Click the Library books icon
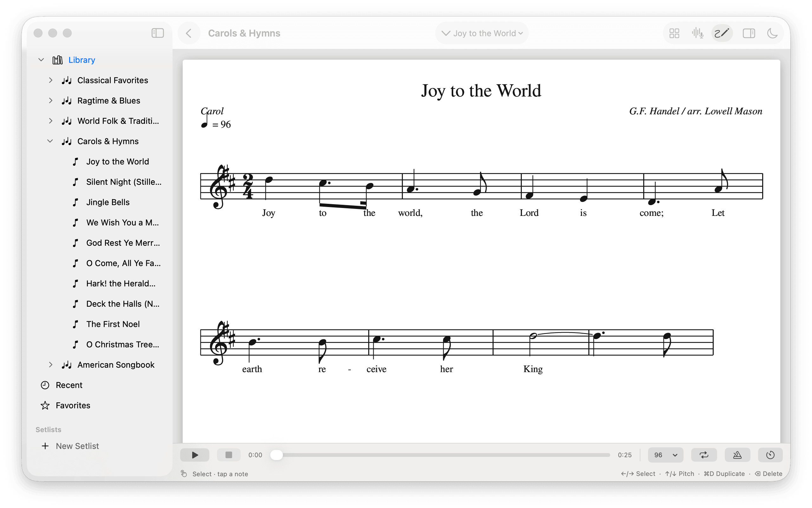Image resolution: width=812 pixels, height=508 pixels. point(57,60)
